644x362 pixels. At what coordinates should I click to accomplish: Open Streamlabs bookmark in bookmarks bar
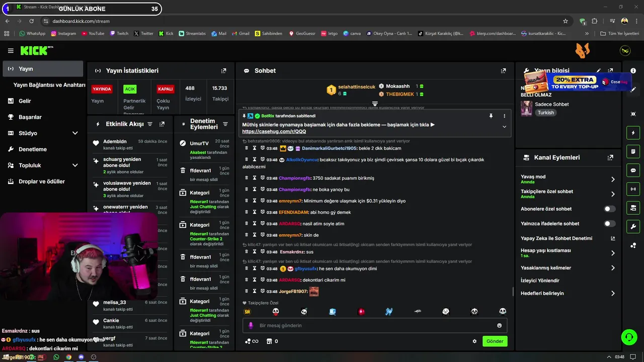[192, 34]
